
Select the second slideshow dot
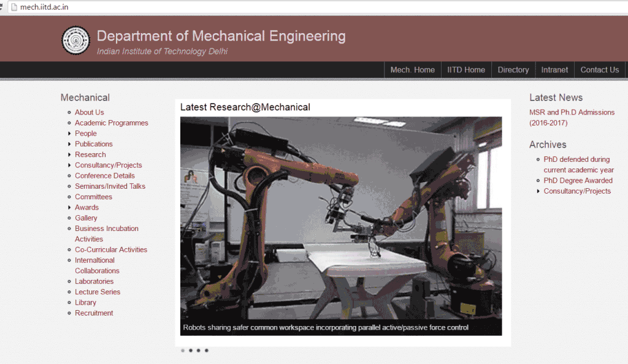click(191, 351)
